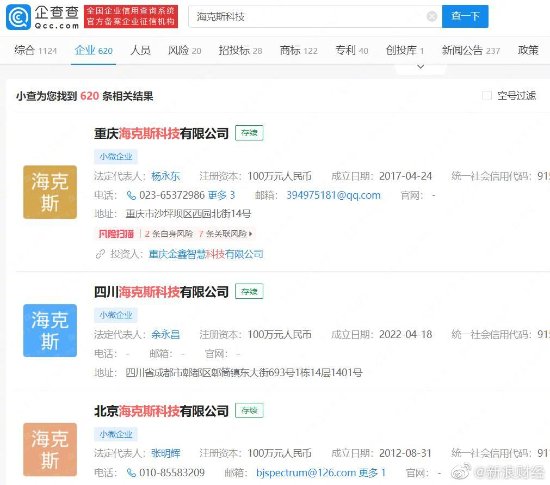Open 四川海克斯科技有限公司 company page
This screenshot has width=550, height=485.
coord(161,292)
